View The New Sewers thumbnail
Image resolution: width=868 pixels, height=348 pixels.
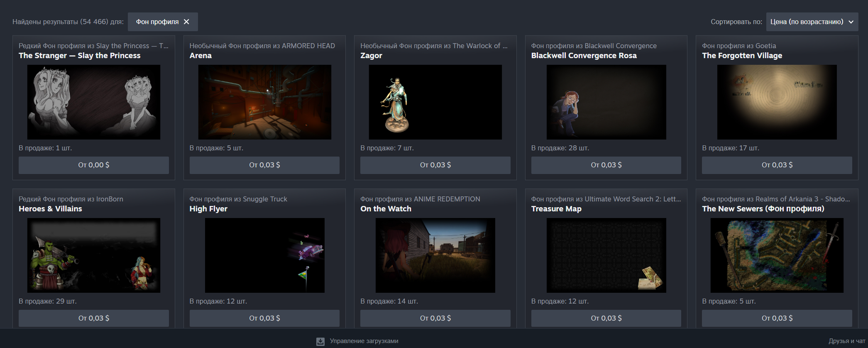coord(777,255)
